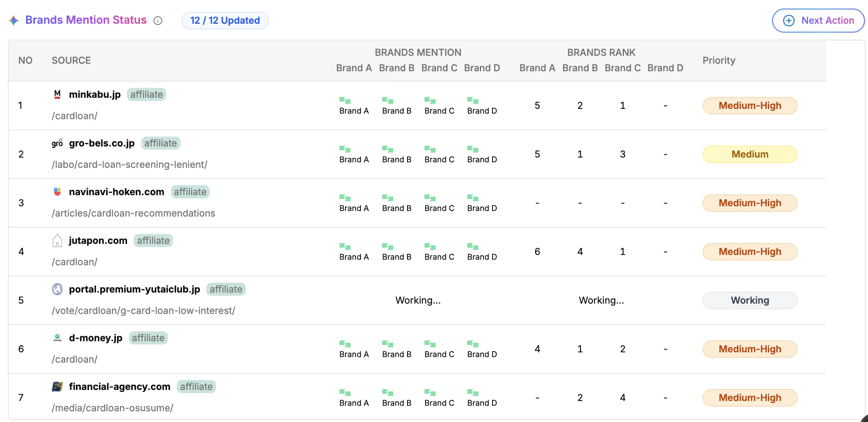
Task: Open the minkabu.jp source link
Action: [95, 94]
